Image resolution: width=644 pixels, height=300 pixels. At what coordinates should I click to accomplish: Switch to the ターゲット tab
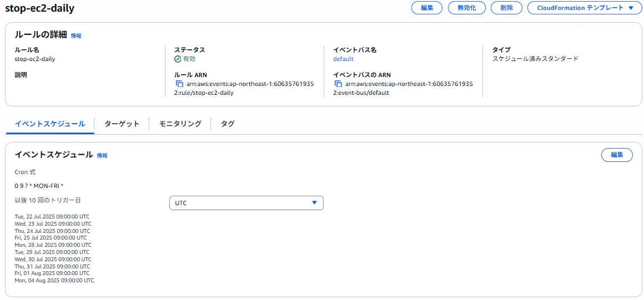click(122, 124)
